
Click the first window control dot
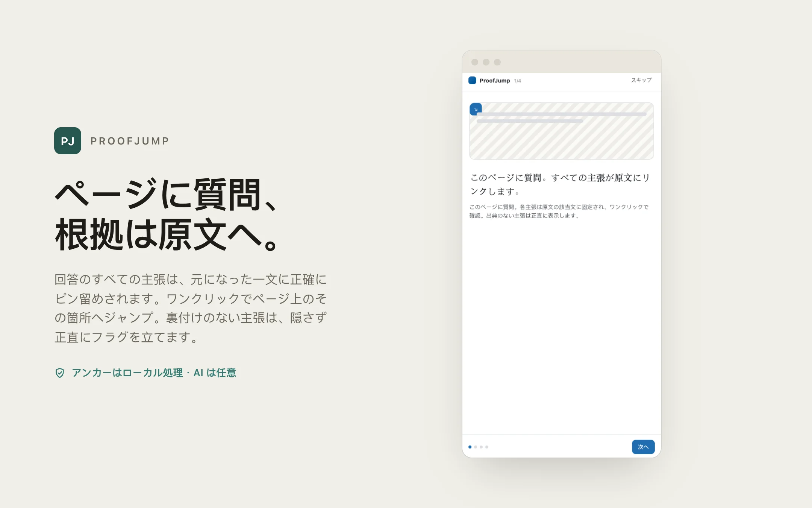[475, 62]
